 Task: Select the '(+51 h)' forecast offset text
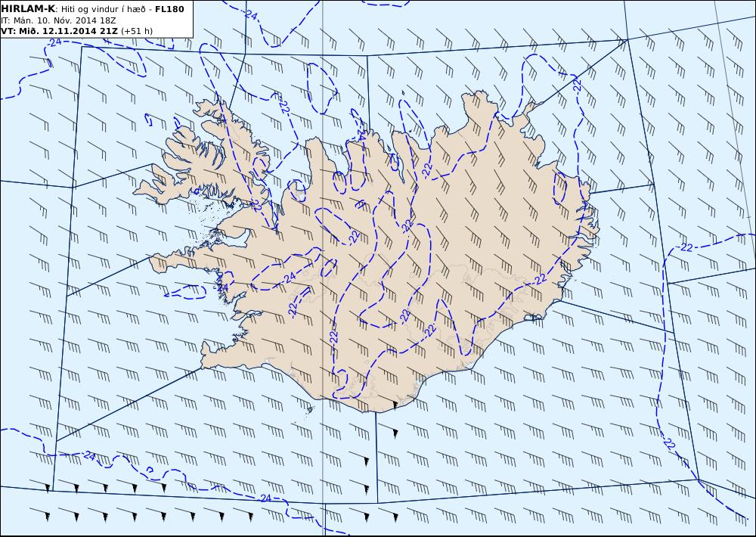pyautogui.click(x=136, y=31)
